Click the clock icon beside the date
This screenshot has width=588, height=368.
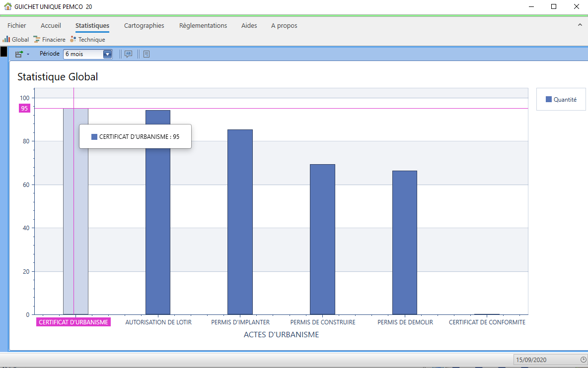(x=584, y=360)
